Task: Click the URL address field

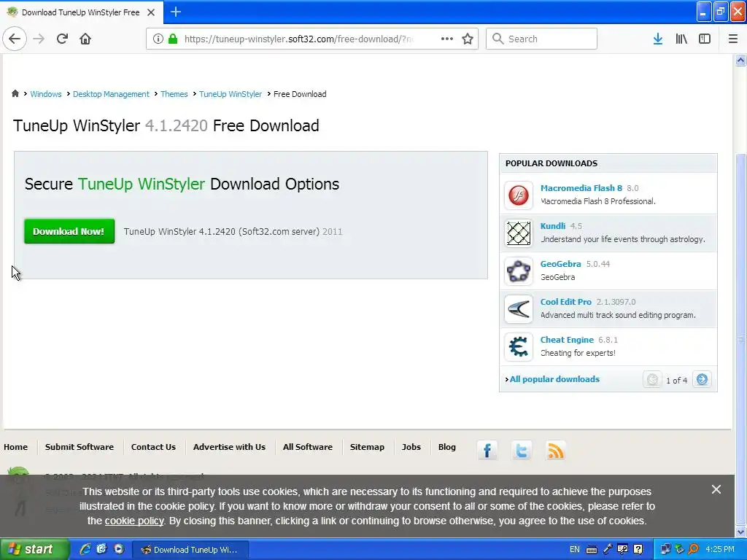Action: pos(298,39)
